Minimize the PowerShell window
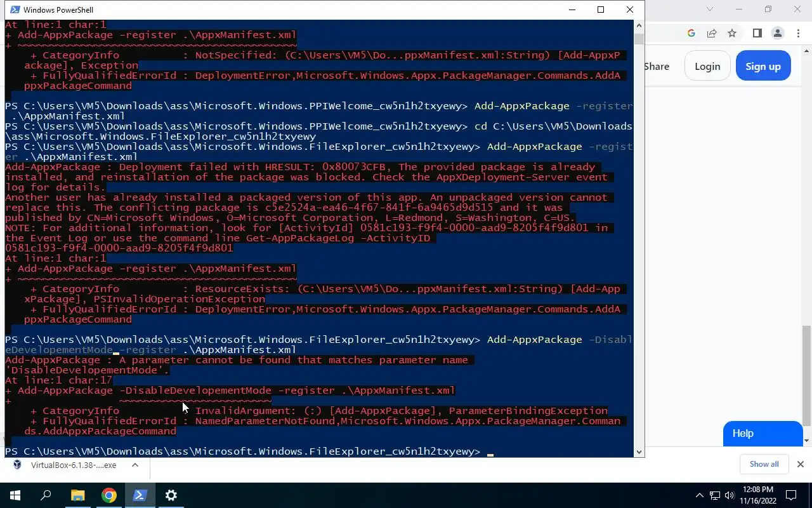Image resolution: width=812 pixels, height=508 pixels. point(572,10)
